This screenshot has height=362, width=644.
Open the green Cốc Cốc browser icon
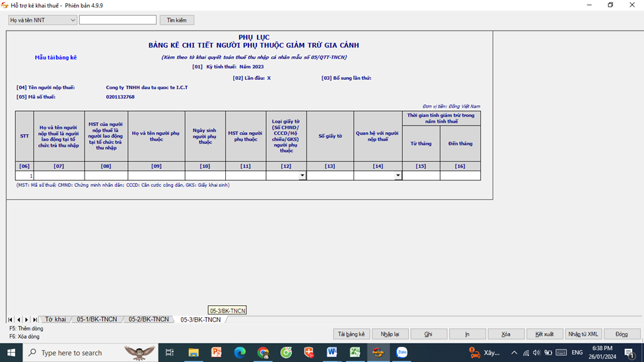click(x=286, y=353)
